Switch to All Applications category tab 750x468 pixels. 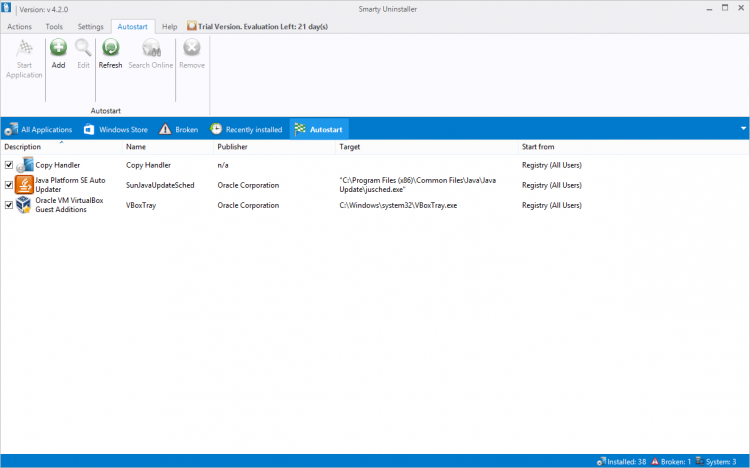38,129
